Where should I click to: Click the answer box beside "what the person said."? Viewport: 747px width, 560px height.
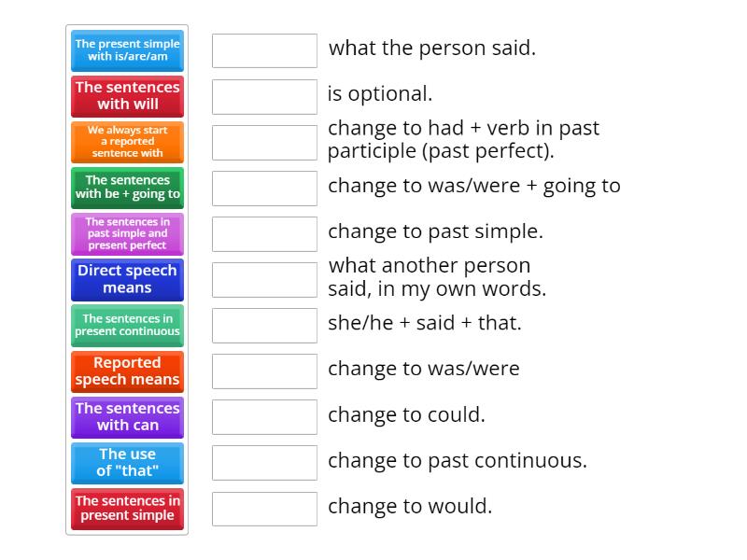264,50
